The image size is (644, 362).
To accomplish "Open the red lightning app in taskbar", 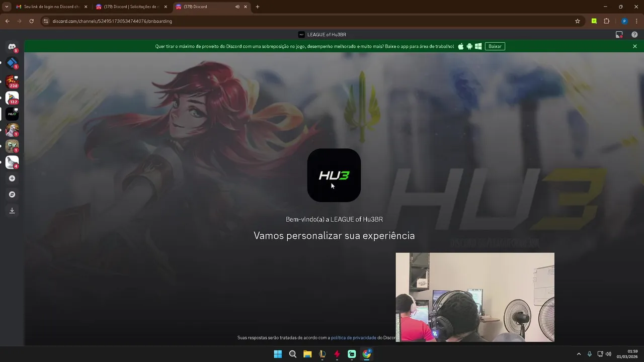I will (337, 354).
